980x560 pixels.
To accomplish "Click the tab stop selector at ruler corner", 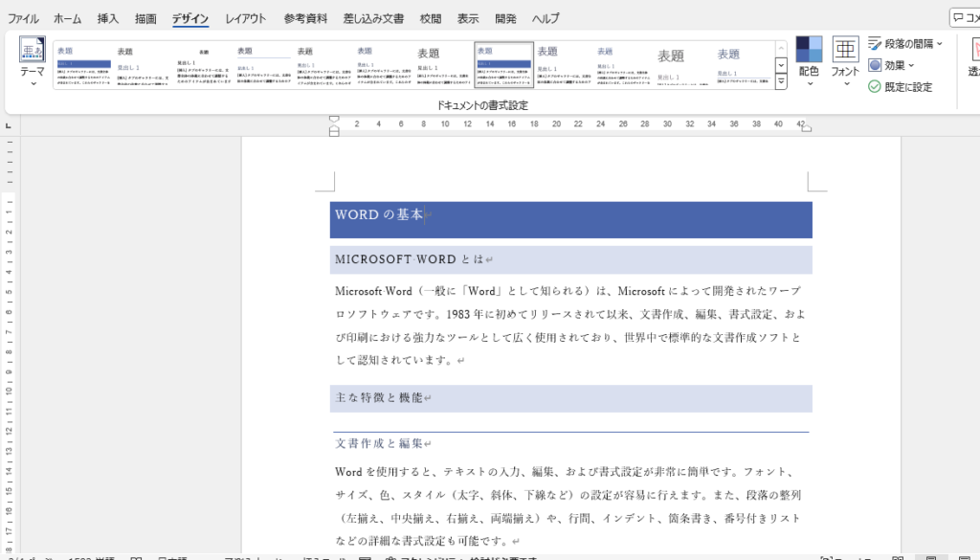I will coord(8,125).
